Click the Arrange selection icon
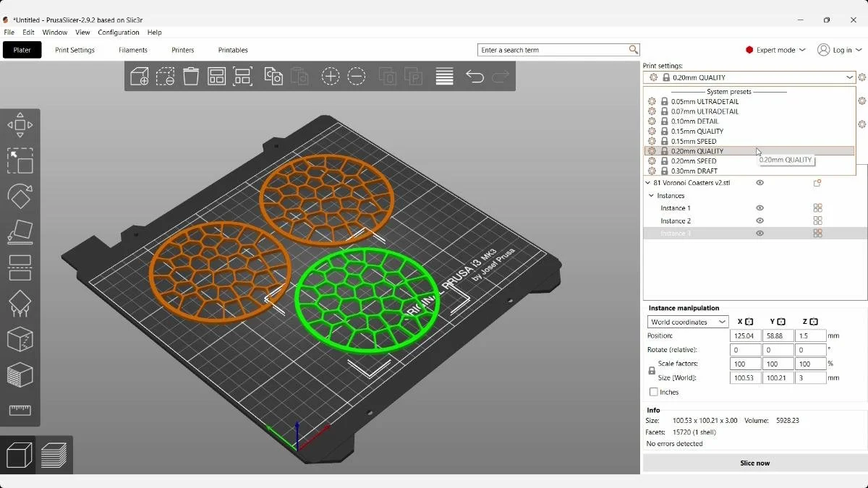This screenshot has width=868, height=488. [x=242, y=77]
